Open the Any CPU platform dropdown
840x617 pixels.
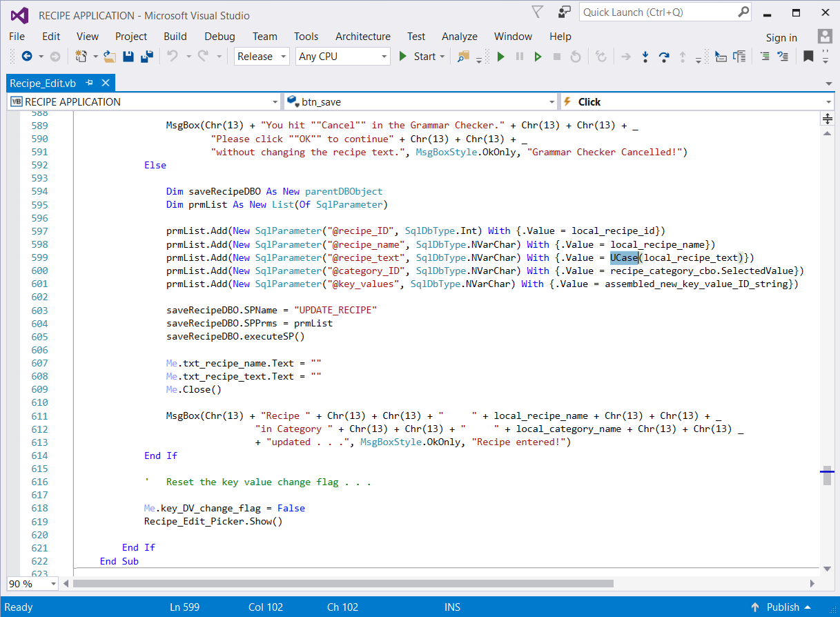384,57
